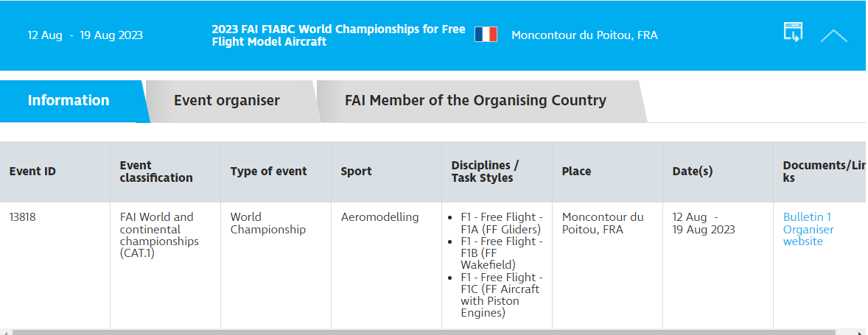The image size is (868, 335).
Task: Click the Disciplines / Task Styles column header
Action: tap(485, 172)
